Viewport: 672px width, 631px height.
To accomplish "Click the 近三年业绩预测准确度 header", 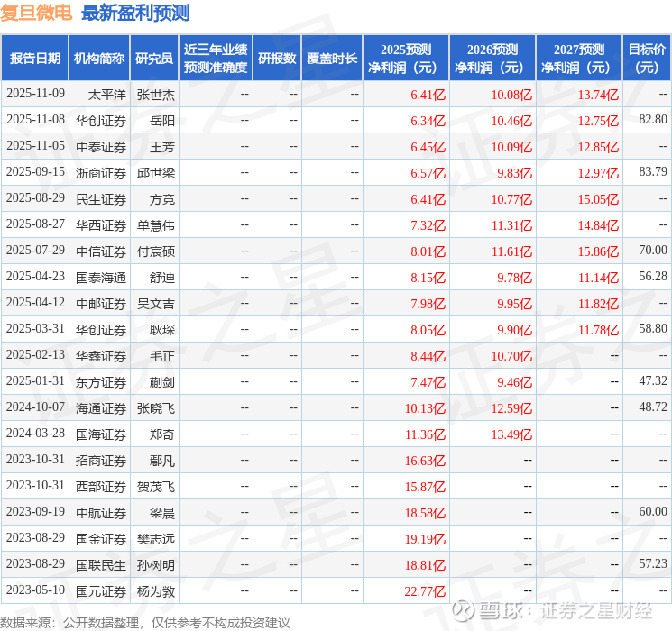I will point(216,59).
